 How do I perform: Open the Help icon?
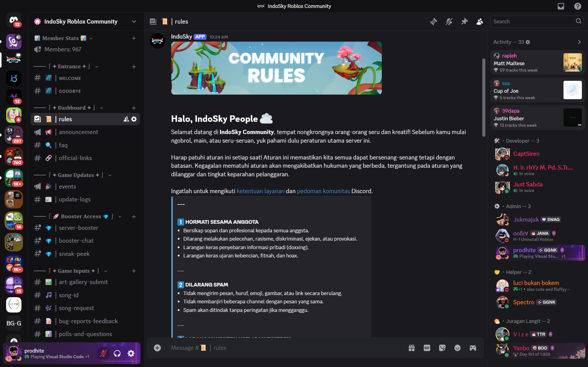click(x=578, y=6)
